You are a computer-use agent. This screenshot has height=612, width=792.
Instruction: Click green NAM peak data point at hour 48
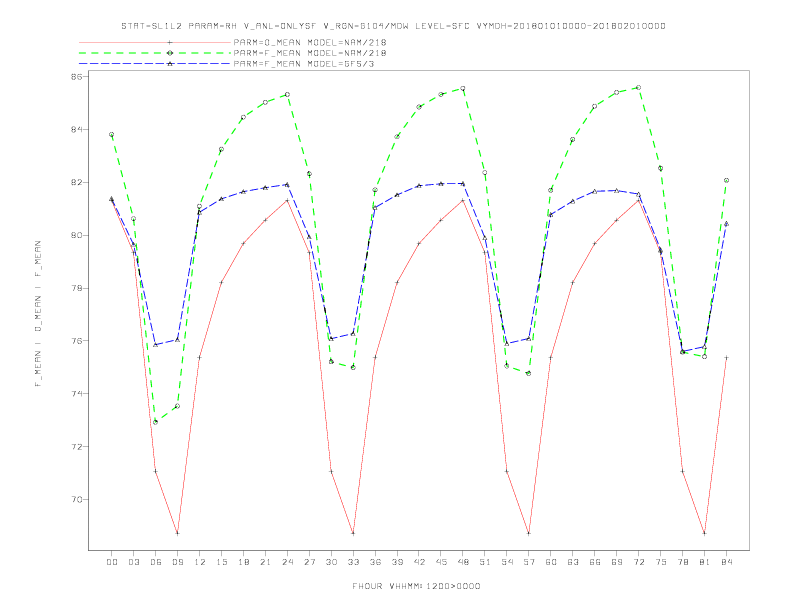(x=463, y=88)
